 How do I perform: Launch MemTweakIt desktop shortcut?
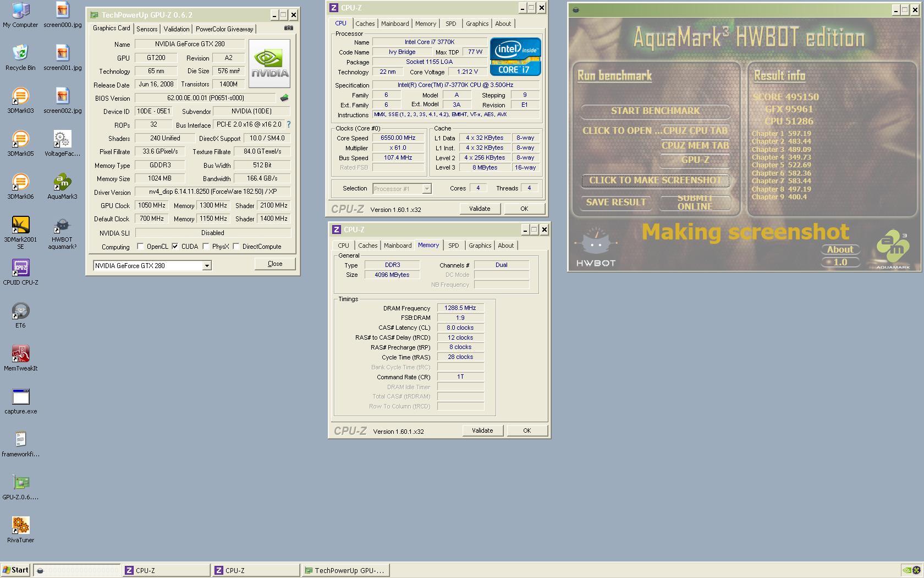tap(20, 358)
